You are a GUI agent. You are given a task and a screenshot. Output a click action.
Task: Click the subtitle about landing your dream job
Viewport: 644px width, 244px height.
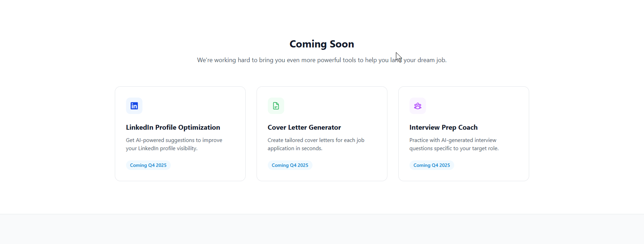[322, 60]
